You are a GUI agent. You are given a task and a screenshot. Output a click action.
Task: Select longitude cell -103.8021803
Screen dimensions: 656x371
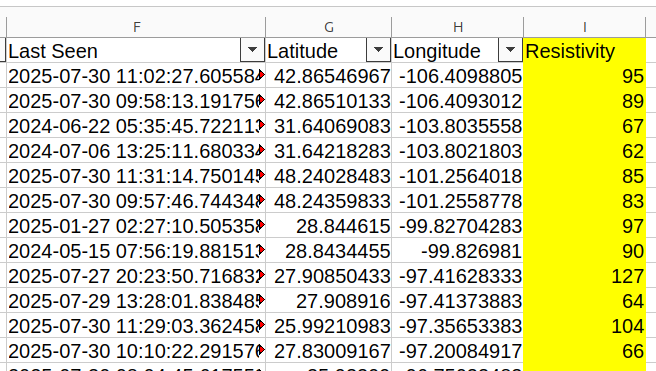(x=457, y=151)
